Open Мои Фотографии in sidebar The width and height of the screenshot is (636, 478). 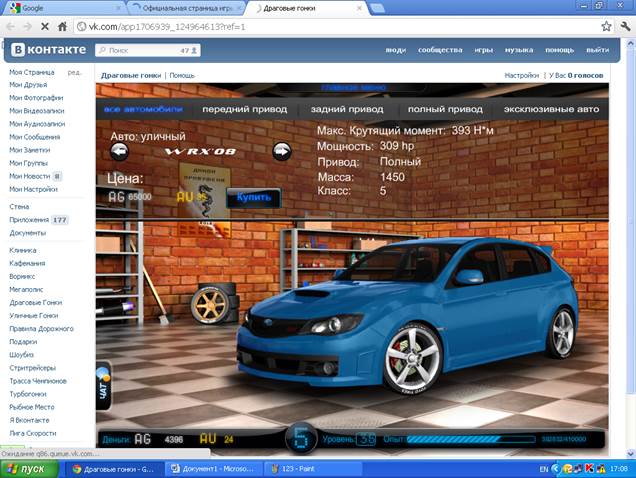[x=36, y=98]
